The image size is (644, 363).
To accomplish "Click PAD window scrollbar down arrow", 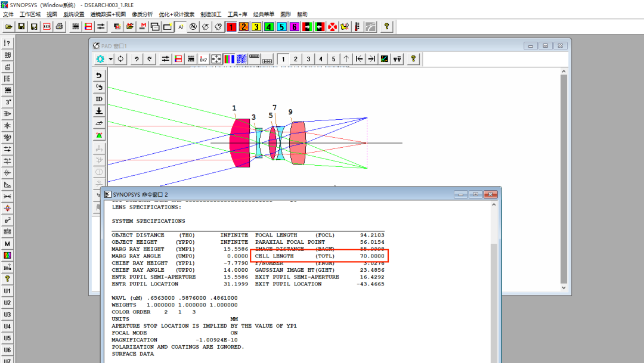I will point(564,288).
